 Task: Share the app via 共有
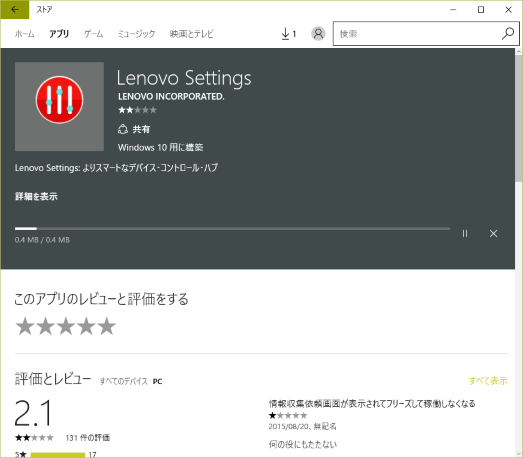[x=134, y=129]
